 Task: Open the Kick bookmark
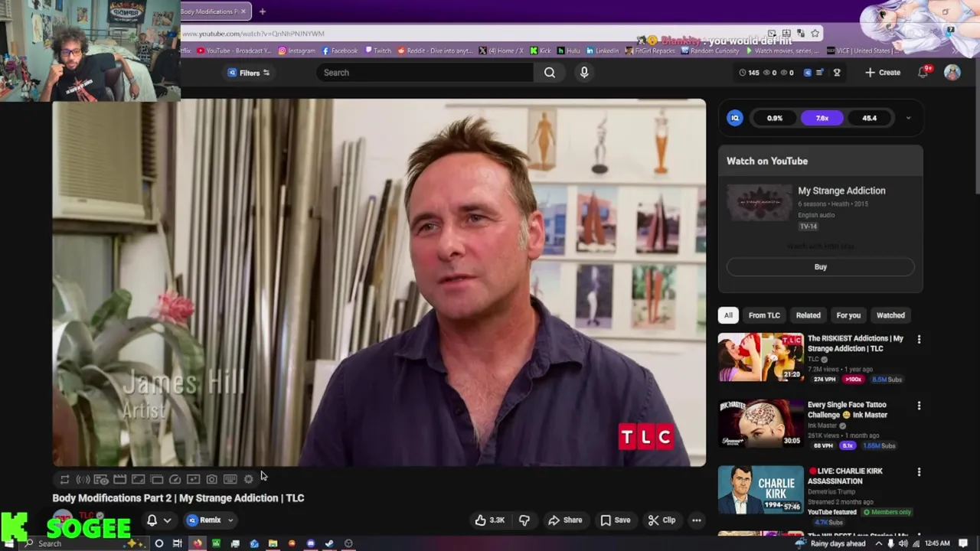541,51
